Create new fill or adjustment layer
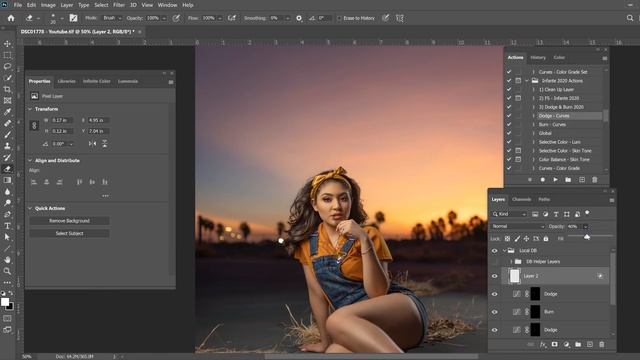This screenshot has height=360, width=640. pyautogui.click(x=566, y=344)
